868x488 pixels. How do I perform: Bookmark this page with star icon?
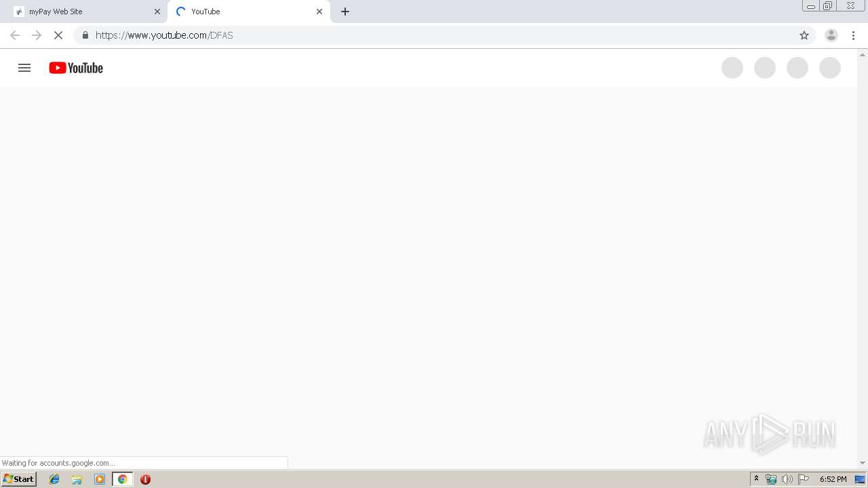point(804,35)
